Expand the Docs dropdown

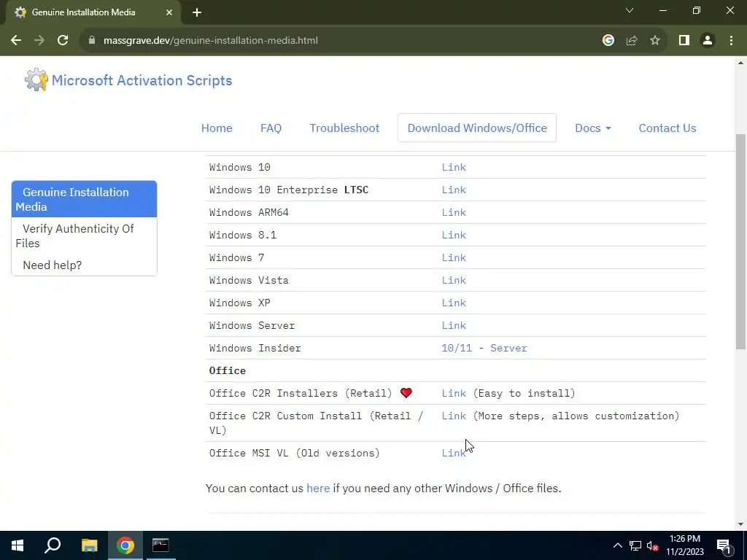click(x=592, y=128)
